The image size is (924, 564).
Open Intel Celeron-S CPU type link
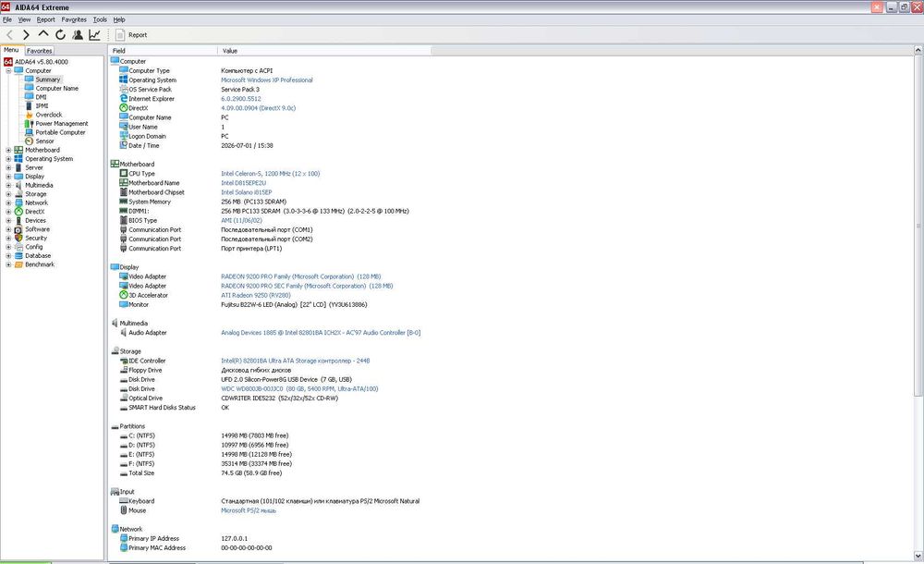click(271, 174)
